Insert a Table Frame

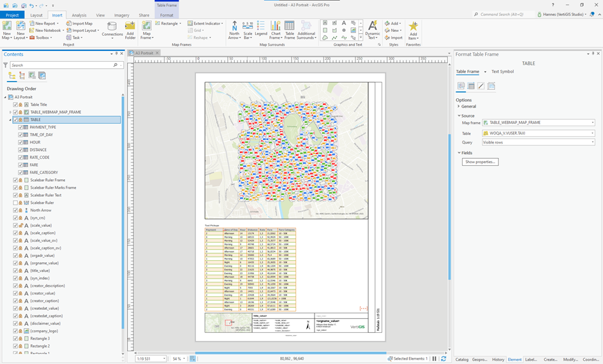click(290, 30)
